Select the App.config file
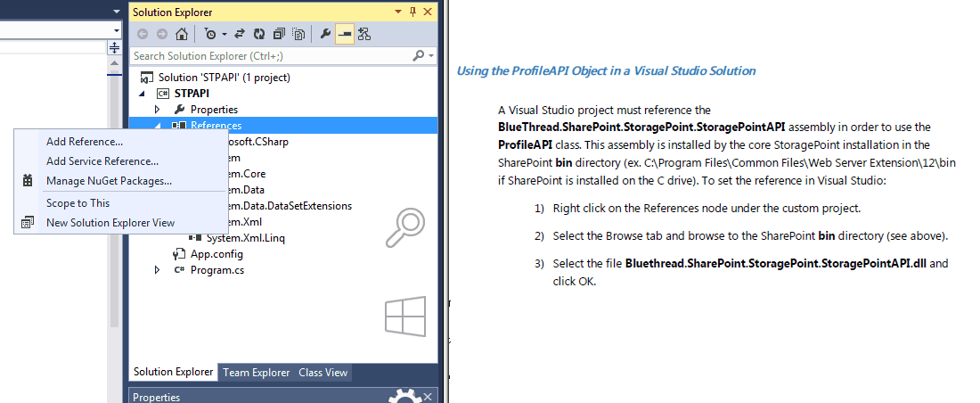This screenshot has height=403, width=980. (216, 254)
